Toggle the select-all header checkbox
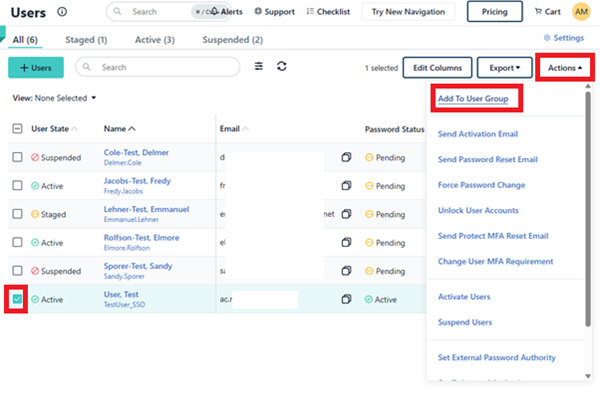 pos(18,128)
